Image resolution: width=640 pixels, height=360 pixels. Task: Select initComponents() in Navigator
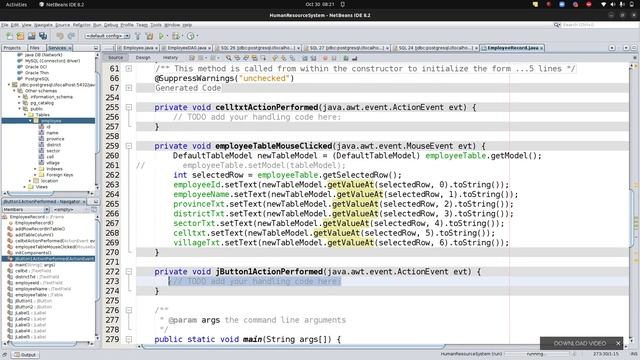[x=33, y=253]
